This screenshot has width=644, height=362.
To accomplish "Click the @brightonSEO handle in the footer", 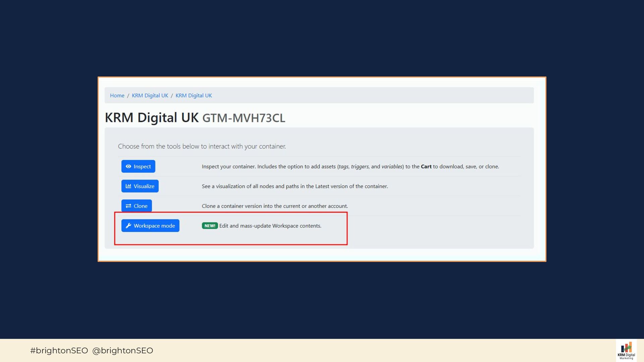I will coord(122,351).
